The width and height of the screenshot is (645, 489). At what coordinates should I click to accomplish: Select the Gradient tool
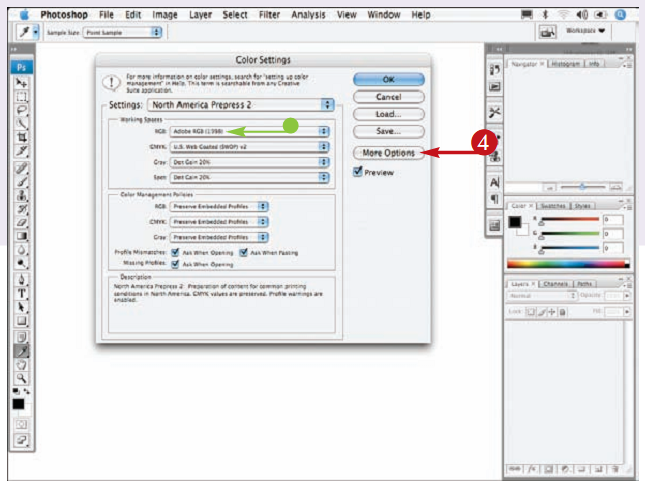click(21, 236)
